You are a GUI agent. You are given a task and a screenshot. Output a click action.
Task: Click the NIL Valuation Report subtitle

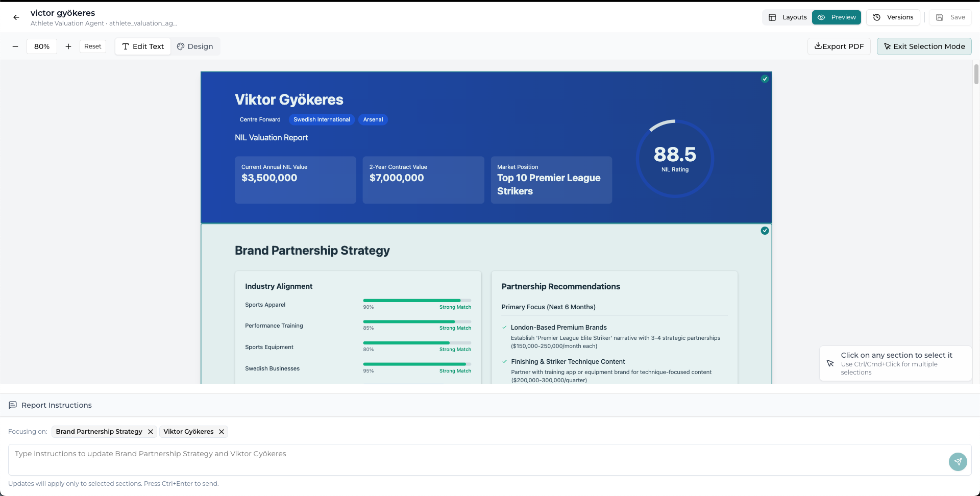[271, 138]
